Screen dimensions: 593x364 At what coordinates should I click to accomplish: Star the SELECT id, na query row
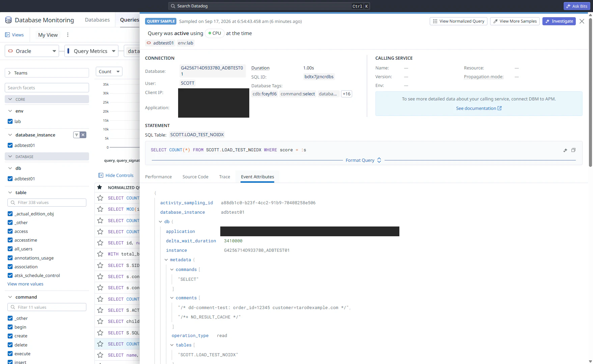click(x=100, y=243)
